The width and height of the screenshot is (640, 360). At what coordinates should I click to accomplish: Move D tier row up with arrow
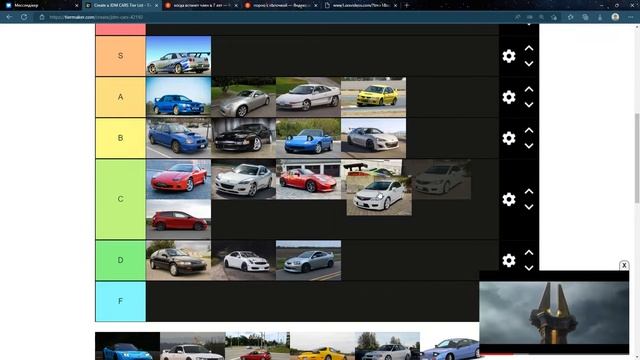[x=529, y=253]
